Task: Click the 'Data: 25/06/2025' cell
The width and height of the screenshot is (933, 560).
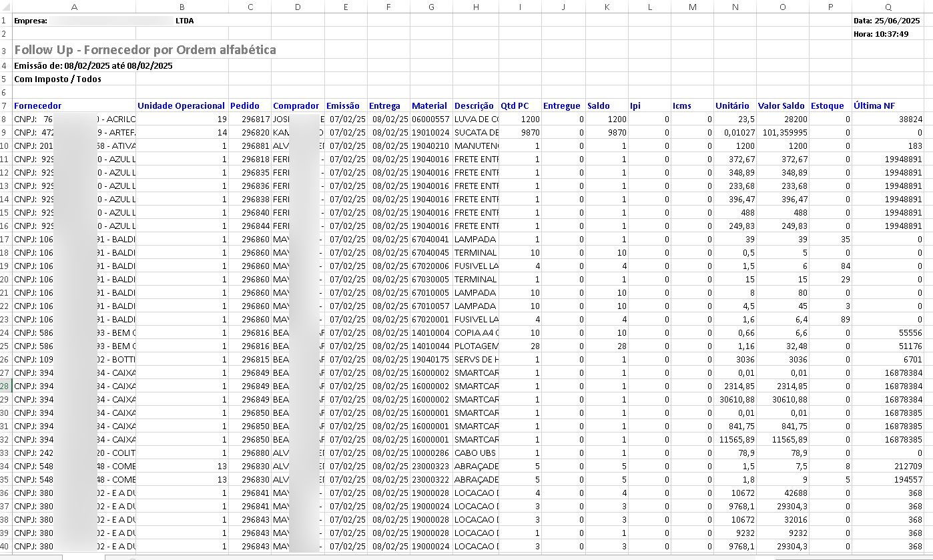Action: 888,21
